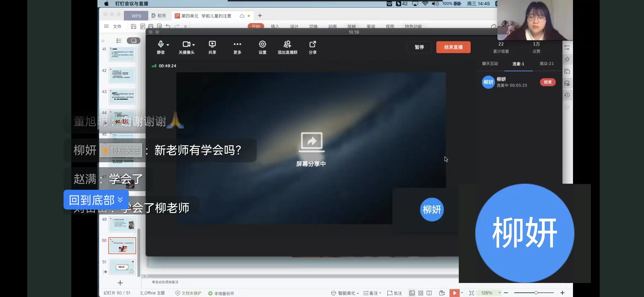Select slide 51 thumbnail
The image size is (644, 297).
[122, 267]
